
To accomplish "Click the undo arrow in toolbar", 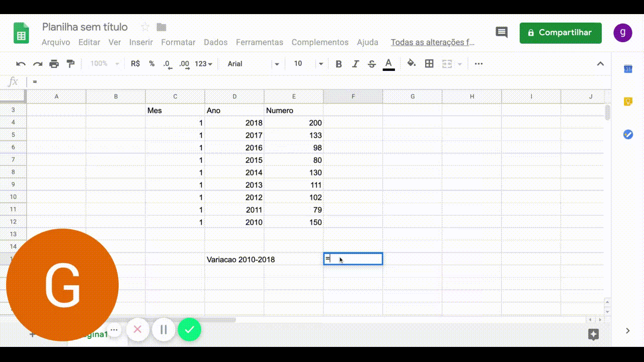I will 21,64.
